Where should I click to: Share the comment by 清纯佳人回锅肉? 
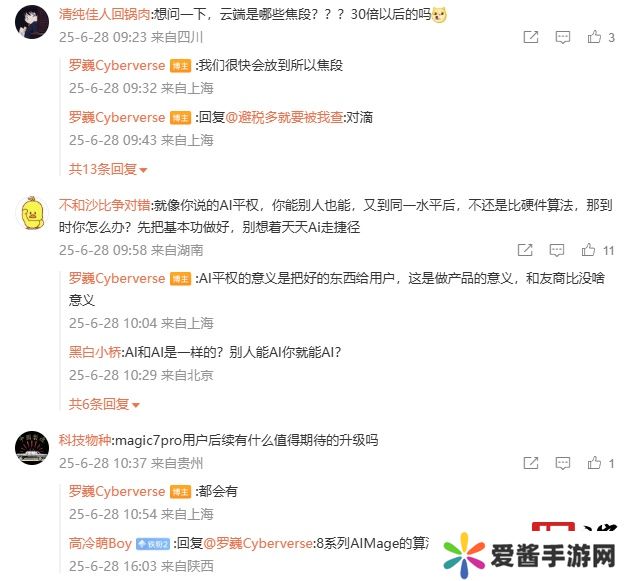pyautogui.click(x=531, y=37)
